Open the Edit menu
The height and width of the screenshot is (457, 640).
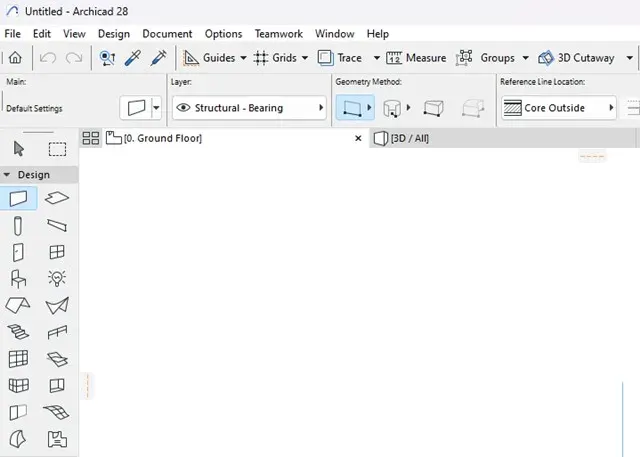click(42, 34)
